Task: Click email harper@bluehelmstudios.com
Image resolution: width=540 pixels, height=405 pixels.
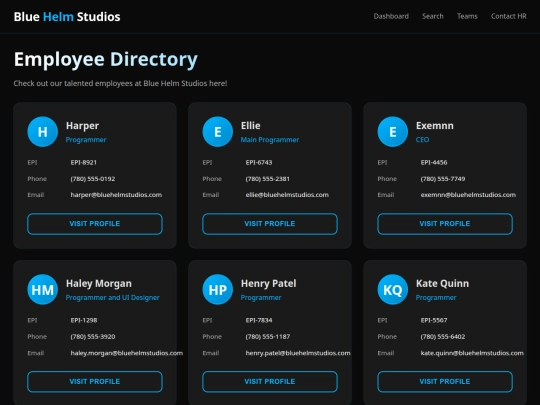Action: point(116,195)
